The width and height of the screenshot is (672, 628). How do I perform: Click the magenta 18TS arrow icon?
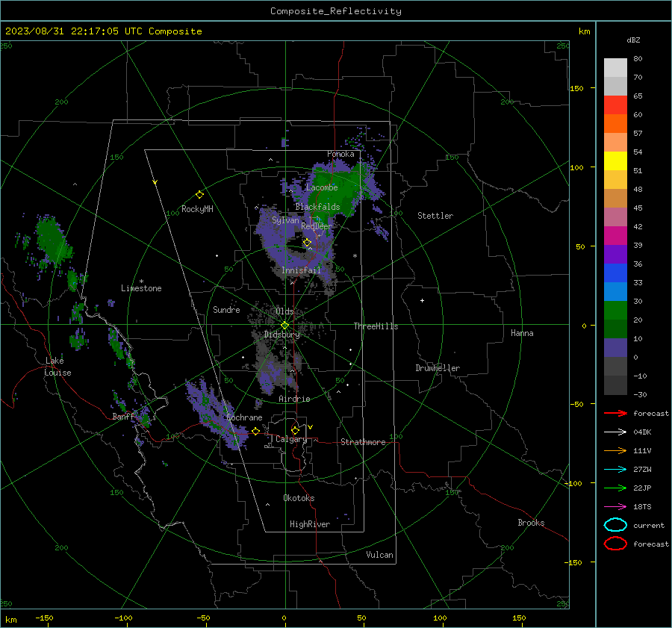615,507
